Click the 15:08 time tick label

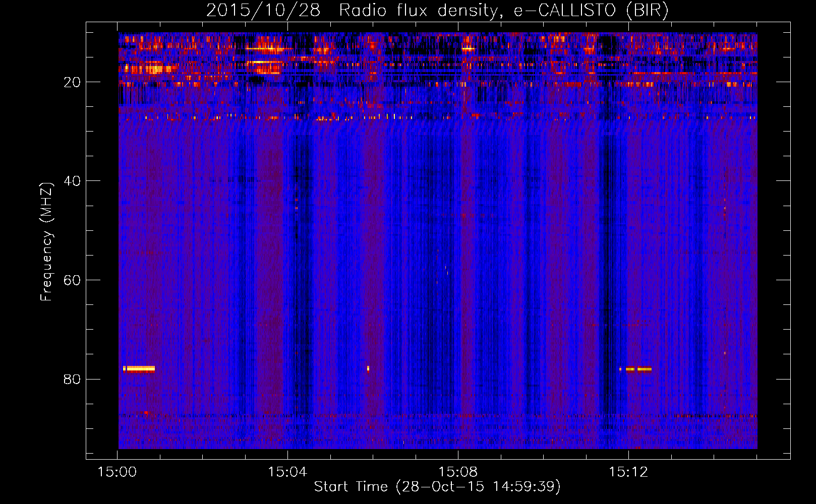458,472
